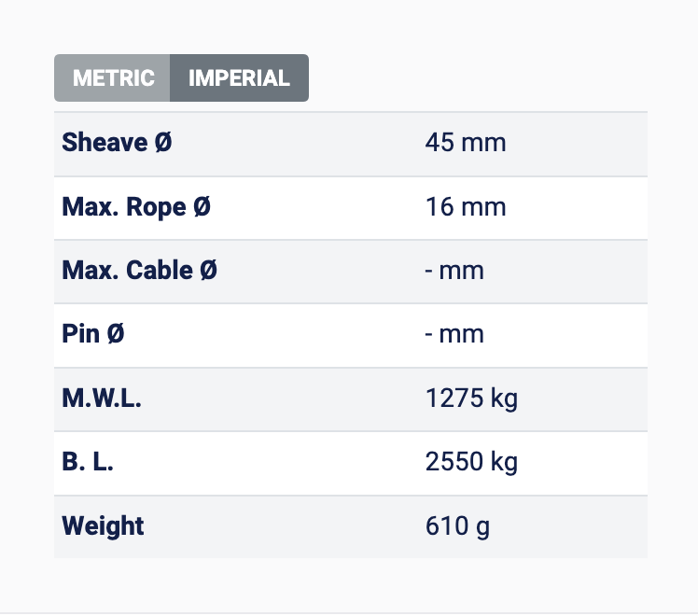Click the Ø symbol after Max. Cable

208,271
